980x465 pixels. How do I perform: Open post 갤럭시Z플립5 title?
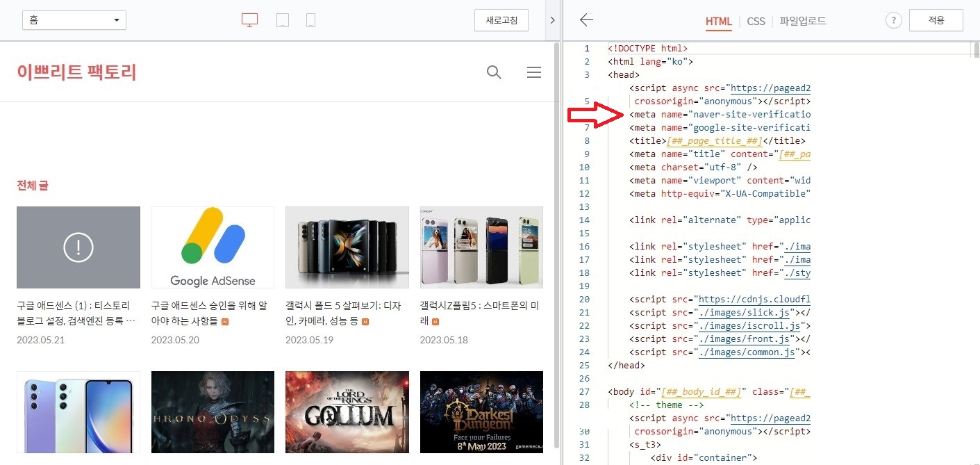[479, 313]
